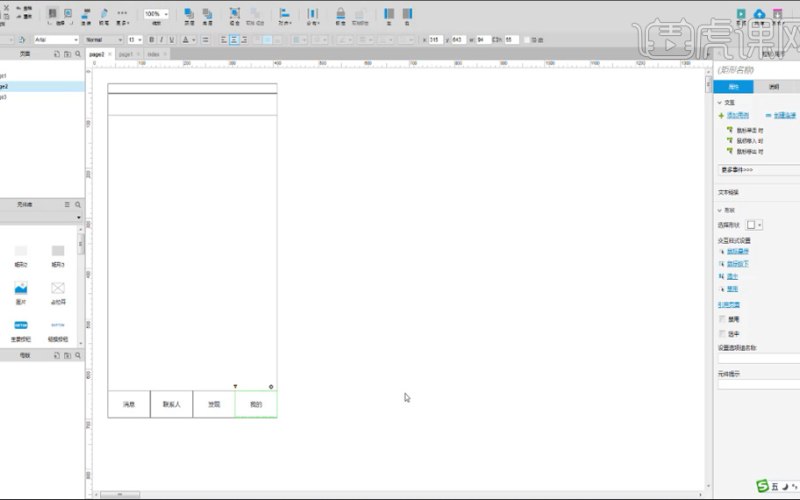This screenshot has width=800, height=500.
Task: Toggle the Hidden checkbox in the style bar
Action: tap(527, 40)
